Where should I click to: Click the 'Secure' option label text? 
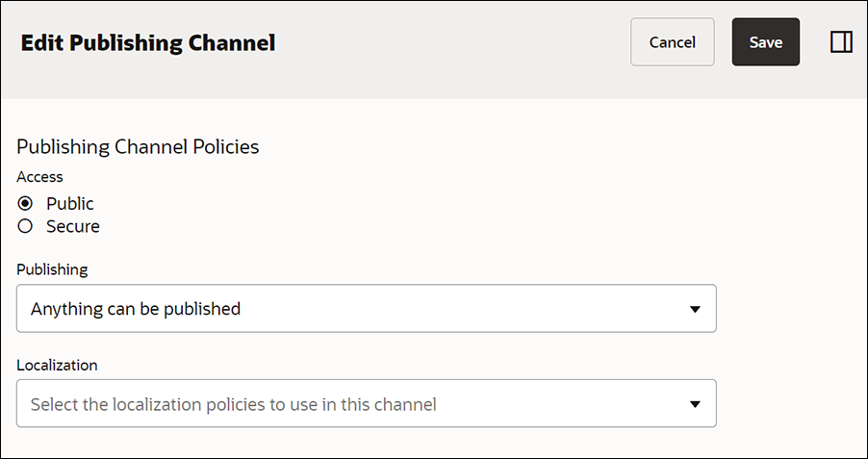[73, 227]
